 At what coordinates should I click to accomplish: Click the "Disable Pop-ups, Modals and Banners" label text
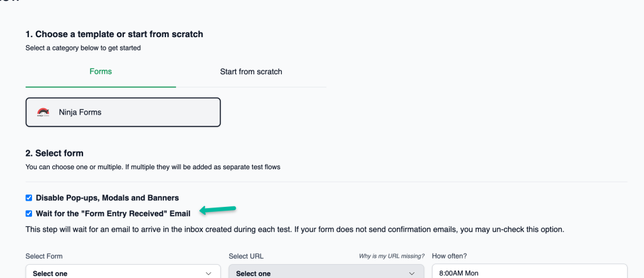pos(108,198)
